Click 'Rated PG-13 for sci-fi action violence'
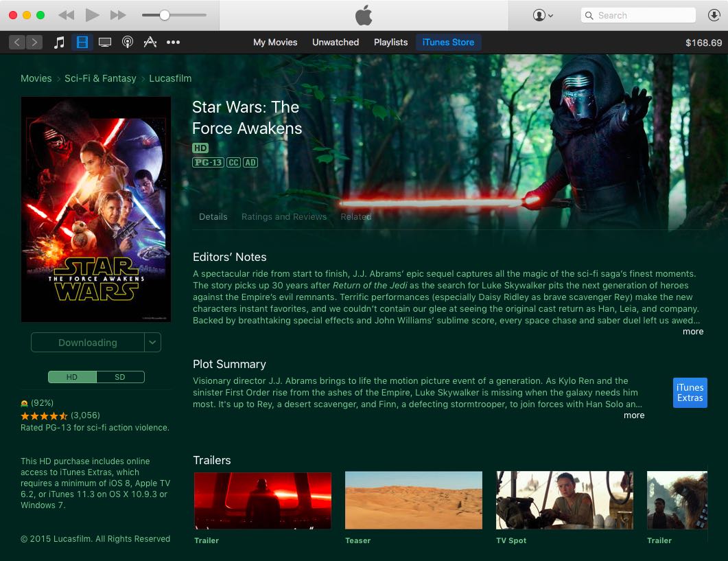This screenshot has width=728, height=561. (x=95, y=428)
